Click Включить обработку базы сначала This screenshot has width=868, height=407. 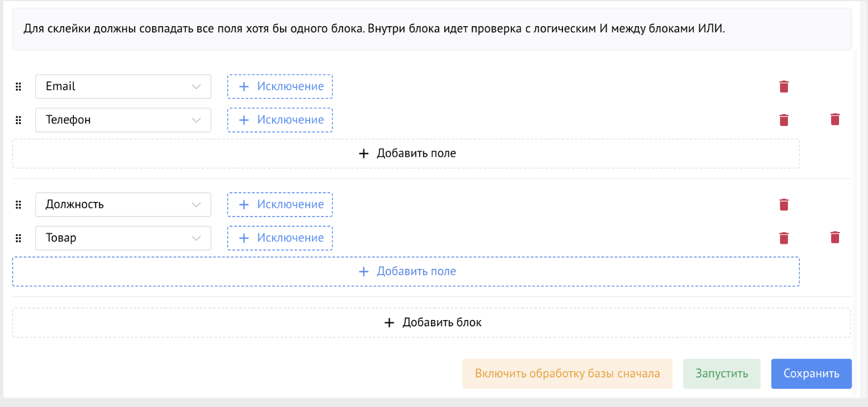pos(567,373)
